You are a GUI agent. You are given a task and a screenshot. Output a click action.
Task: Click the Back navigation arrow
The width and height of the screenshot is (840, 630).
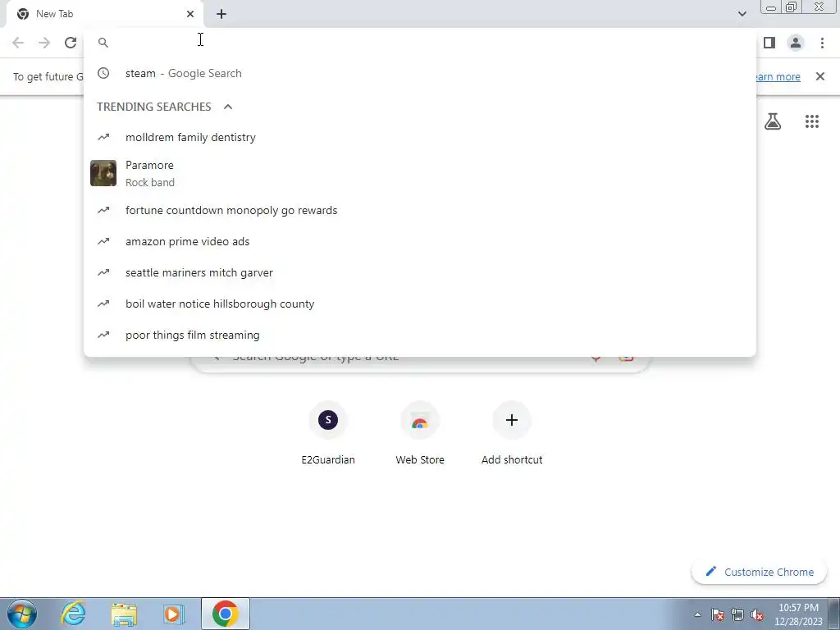point(18,43)
